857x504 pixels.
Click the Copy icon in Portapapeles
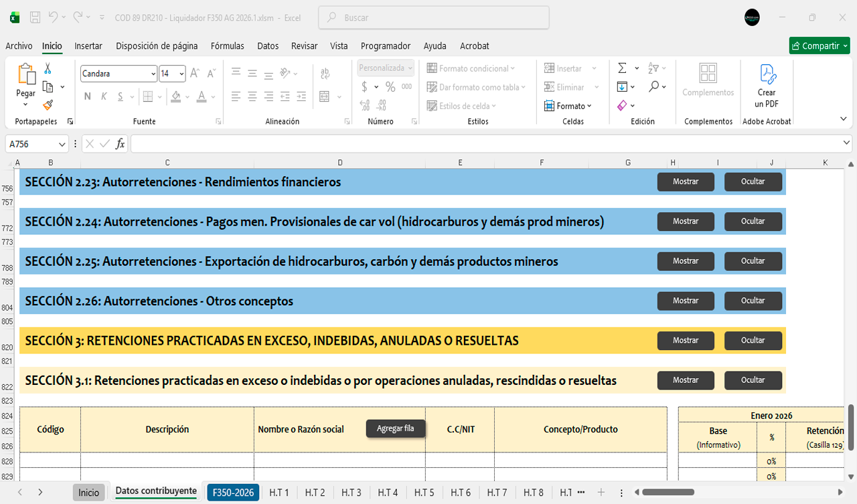(x=48, y=87)
